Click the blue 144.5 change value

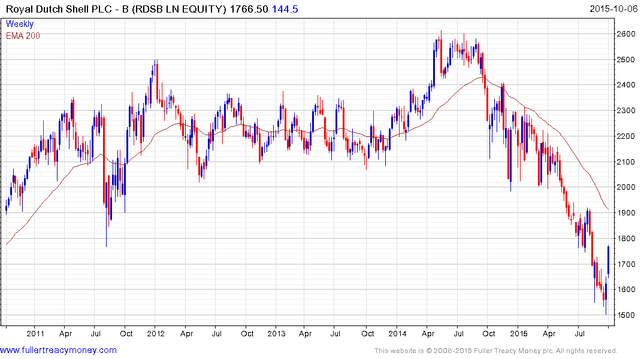click(285, 9)
